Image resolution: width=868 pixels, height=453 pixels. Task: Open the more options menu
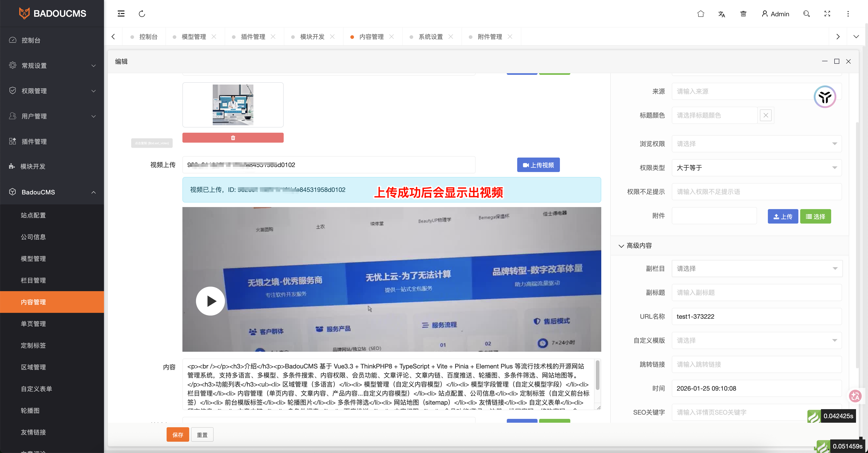(848, 14)
